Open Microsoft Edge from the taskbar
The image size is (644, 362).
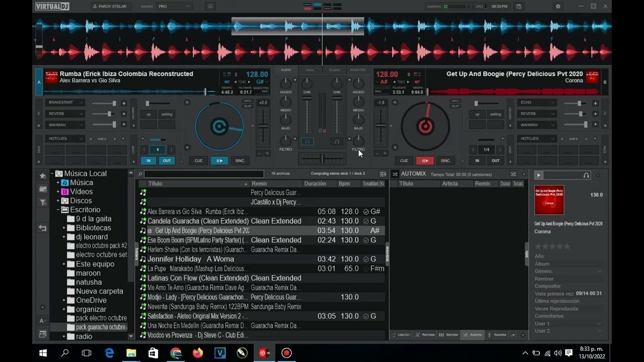[x=109, y=353]
